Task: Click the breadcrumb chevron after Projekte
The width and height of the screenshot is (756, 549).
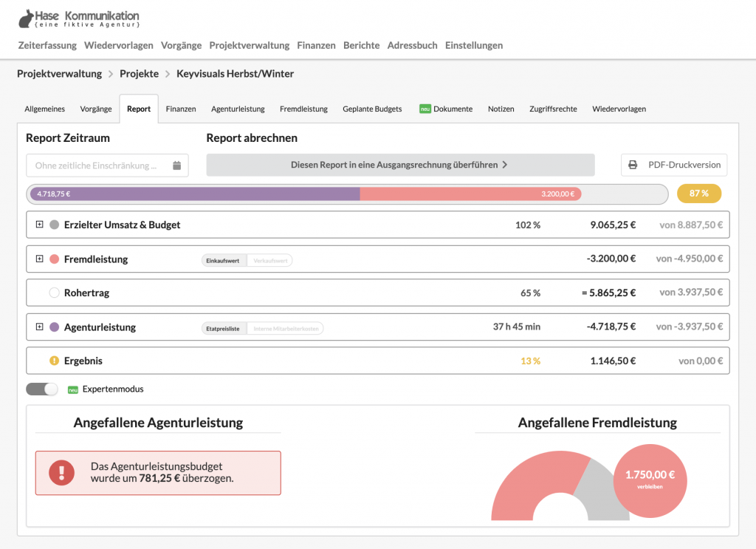Action: (168, 74)
